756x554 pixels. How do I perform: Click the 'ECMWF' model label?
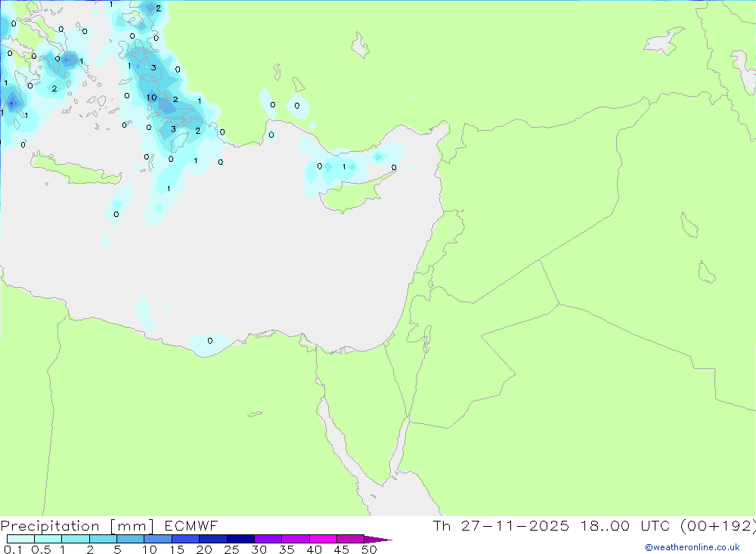(x=191, y=526)
